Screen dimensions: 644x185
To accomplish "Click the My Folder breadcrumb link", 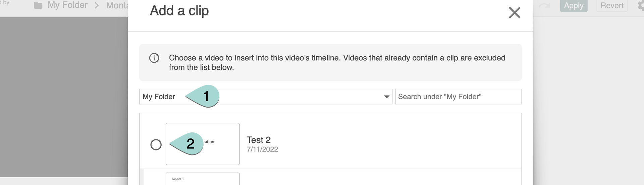I will pyautogui.click(x=67, y=5).
